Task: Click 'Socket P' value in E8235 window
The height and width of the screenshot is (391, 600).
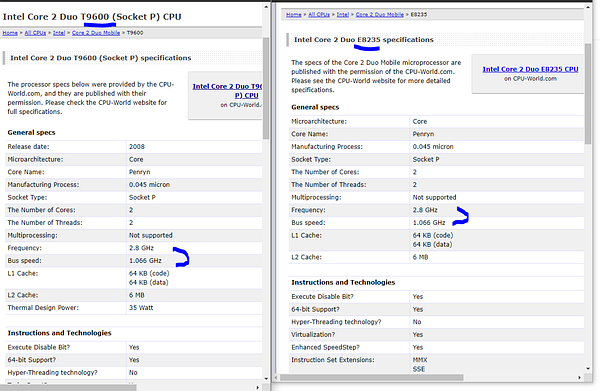Action: click(x=426, y=159)
